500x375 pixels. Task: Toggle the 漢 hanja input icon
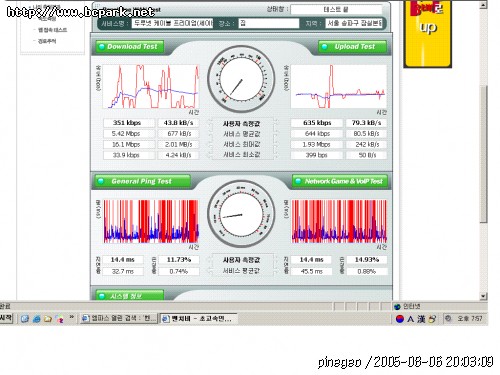[x=421, y=319]
